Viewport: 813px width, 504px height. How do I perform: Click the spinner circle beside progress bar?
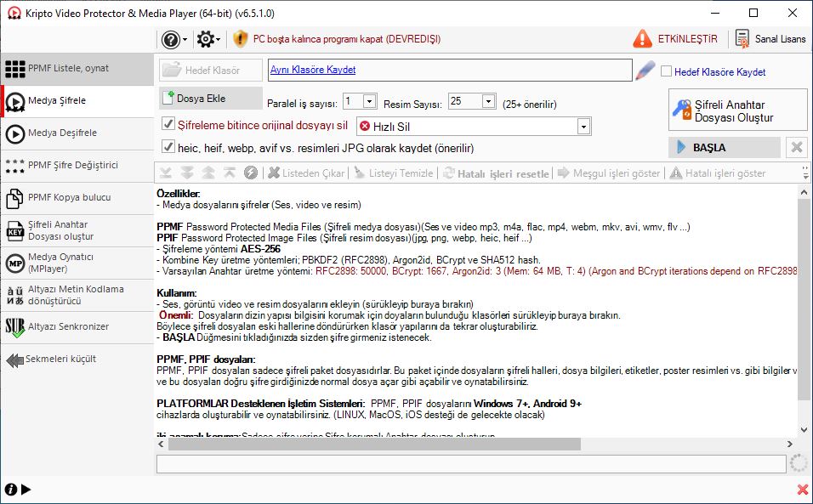(799, 463)
